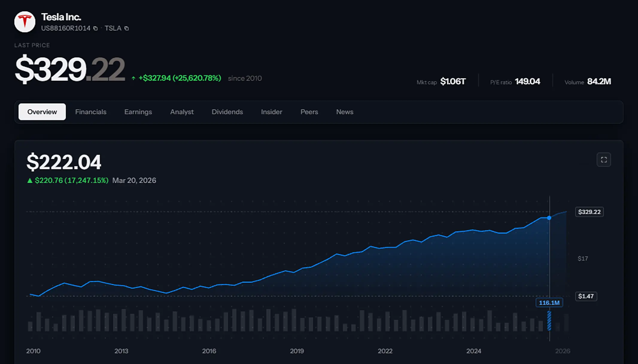This screenshot has width=638, height=364.
Task: Click the Tesla Inc. company name
Action: (x=61, y=17)
